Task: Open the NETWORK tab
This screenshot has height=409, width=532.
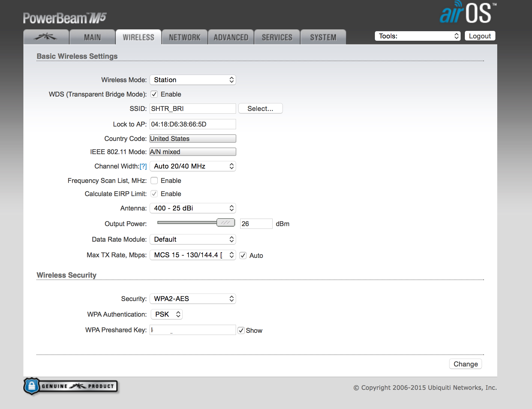Action: (x=185, y=37)
